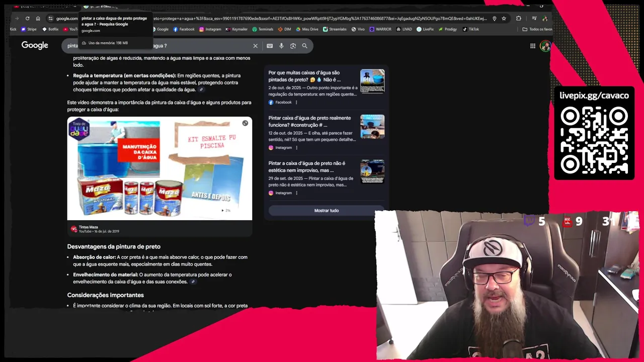Open the Google apps grid
644x362 pixels.
click(533, 46)
